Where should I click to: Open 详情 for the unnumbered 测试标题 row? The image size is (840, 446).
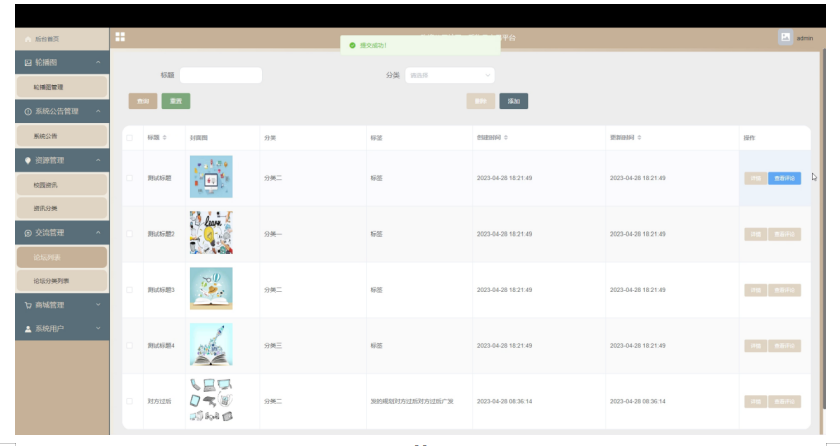(755, 178)
